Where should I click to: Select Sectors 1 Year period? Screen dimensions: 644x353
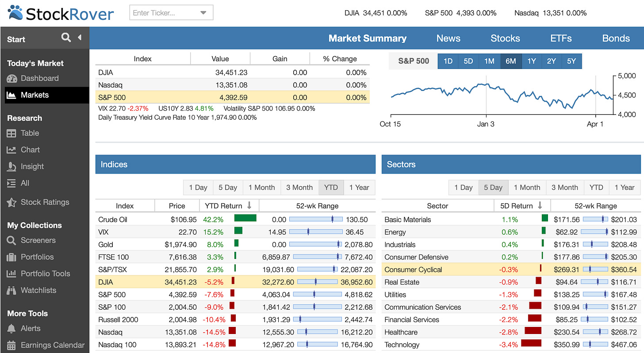click(x=625, y=187)
